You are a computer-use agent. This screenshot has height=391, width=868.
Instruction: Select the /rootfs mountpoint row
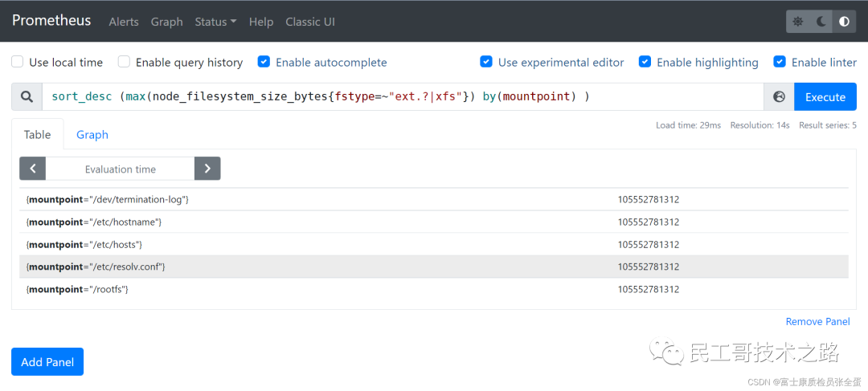tap(434, 289)
